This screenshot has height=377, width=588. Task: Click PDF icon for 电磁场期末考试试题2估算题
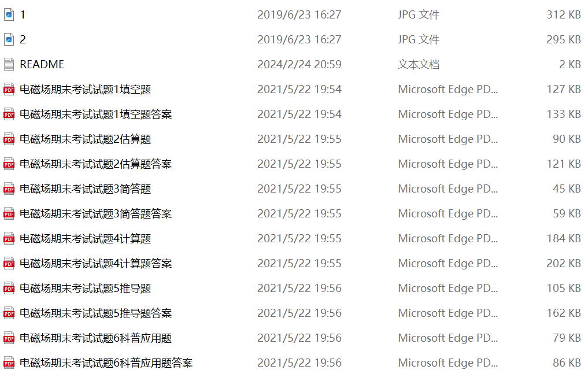click(9, 139)
